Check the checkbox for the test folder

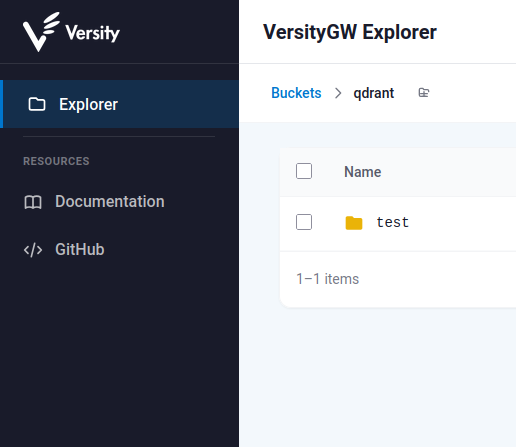coord(304,222)
